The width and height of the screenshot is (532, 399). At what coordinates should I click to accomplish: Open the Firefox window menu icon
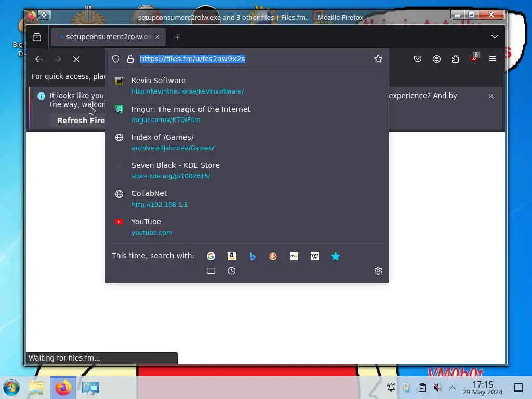[x=31, y=15]
